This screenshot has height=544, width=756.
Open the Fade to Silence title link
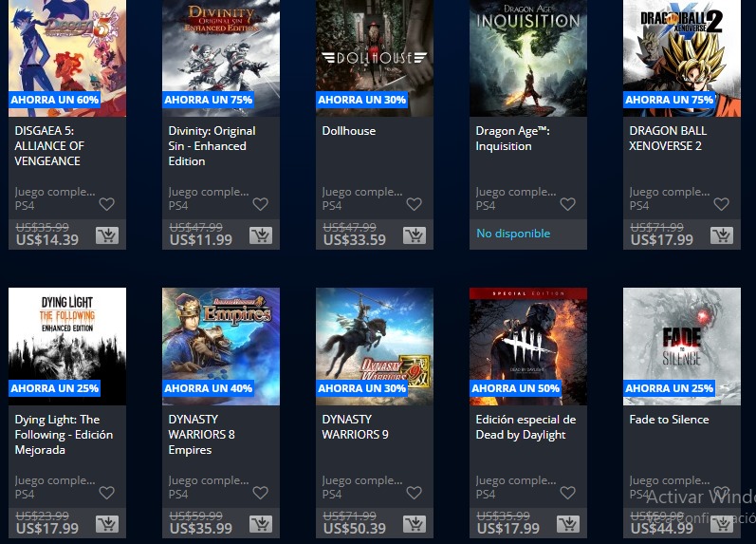[x=669, y=420]
